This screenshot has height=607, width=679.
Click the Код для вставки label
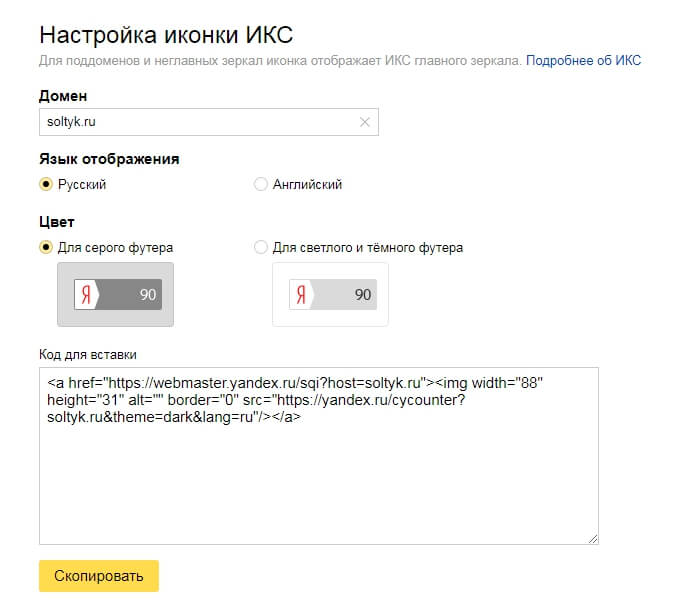(88, 355)
